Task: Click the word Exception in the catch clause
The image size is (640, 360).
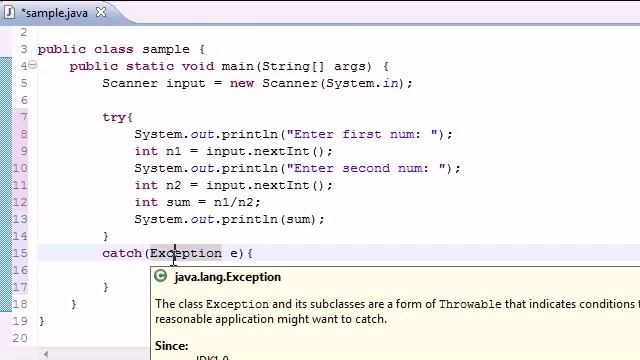Action: point(186,253)
